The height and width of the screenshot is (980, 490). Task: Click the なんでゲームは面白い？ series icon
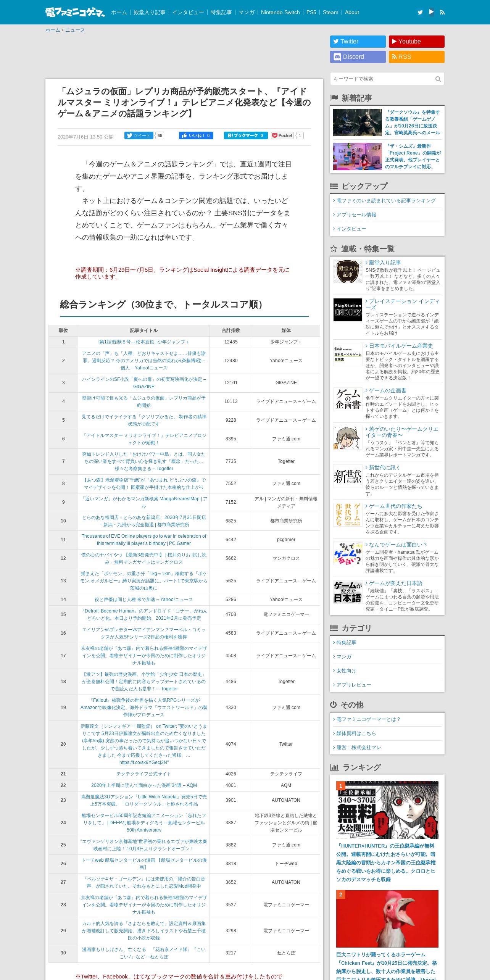pos(348,553)
